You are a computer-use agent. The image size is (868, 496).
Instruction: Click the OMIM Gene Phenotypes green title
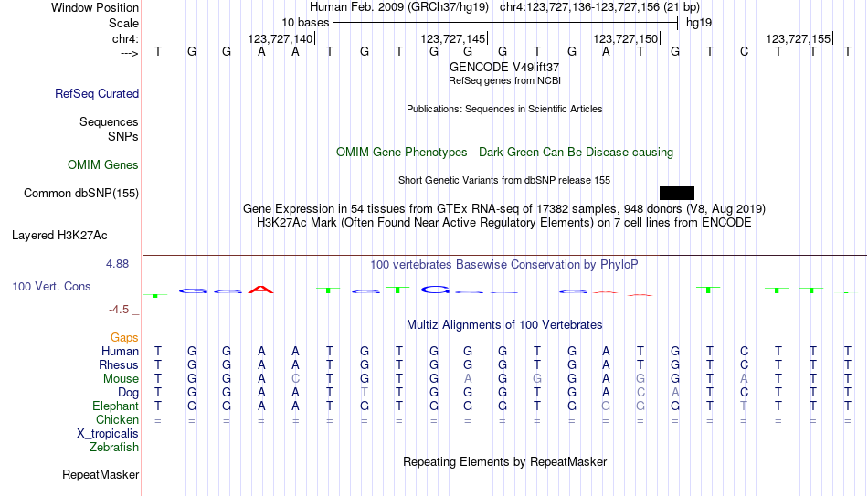504,153
